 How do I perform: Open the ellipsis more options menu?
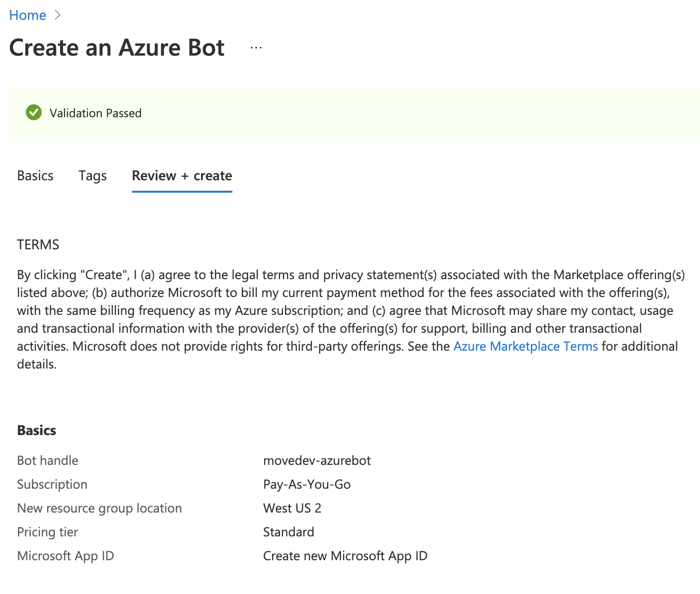coord(256,48)
